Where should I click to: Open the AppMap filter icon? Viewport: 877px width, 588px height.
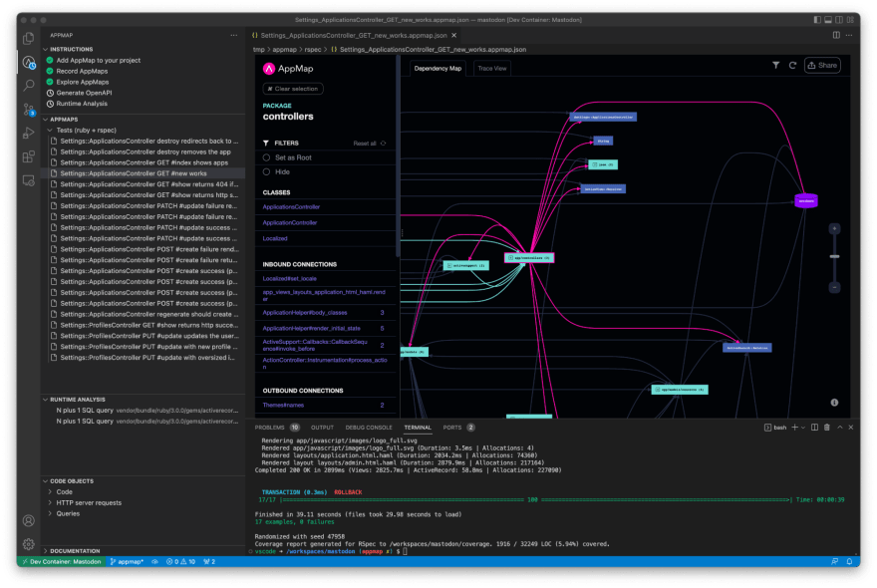[775, 66]
